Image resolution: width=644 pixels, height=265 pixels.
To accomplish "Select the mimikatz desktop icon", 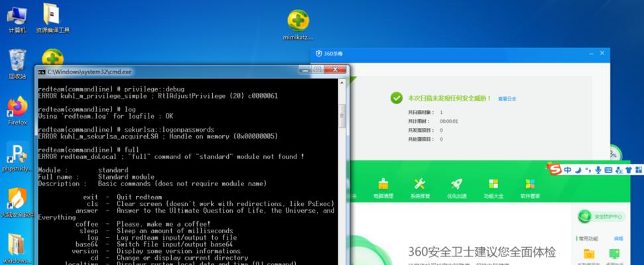I will pos(298,25).
